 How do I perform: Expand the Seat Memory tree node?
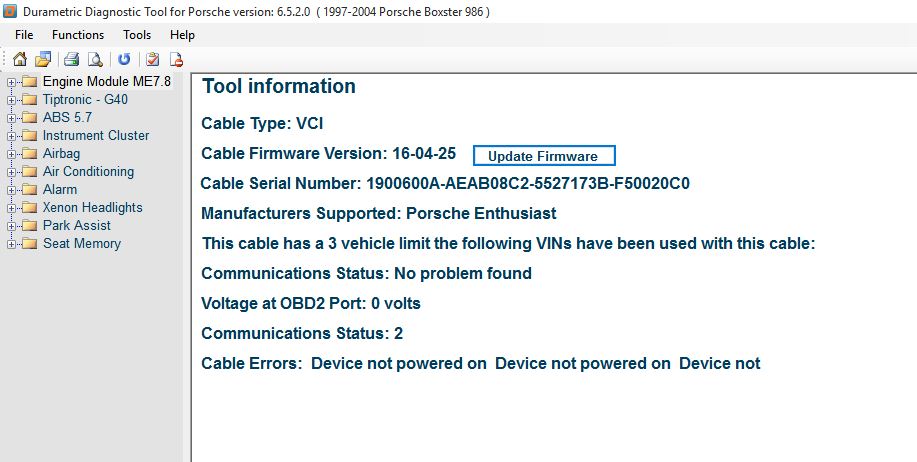[x=11, y=244]
